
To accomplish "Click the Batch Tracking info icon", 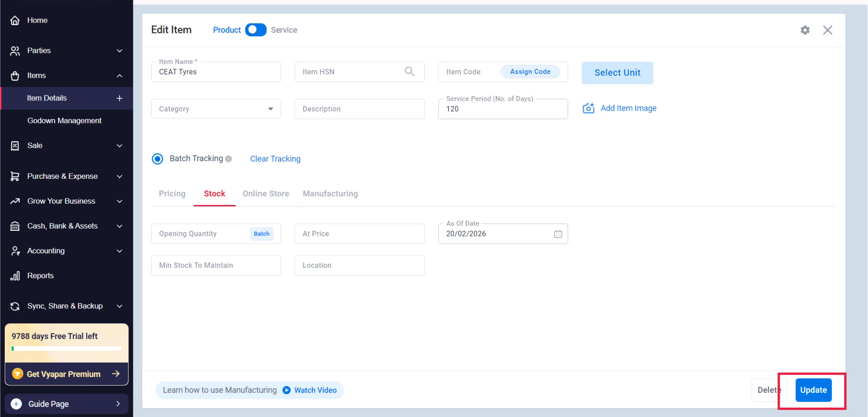I will 229,159.
